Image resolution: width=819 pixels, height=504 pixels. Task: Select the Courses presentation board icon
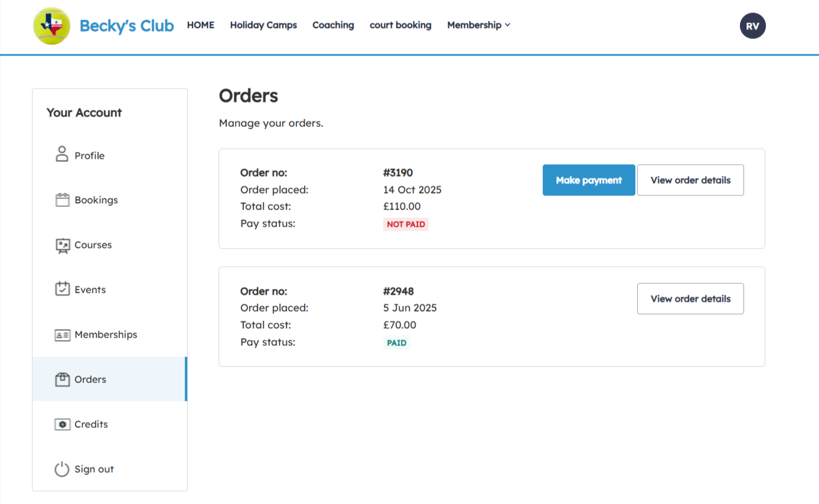[x=62, y=245]
